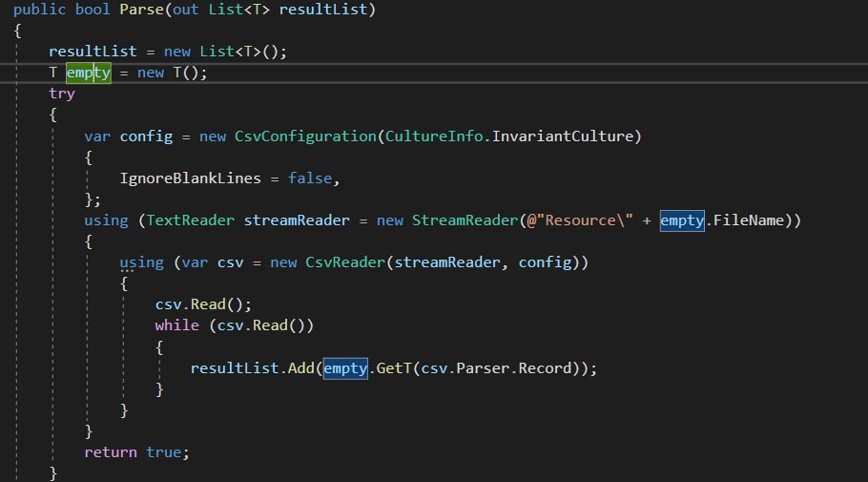Click the 'bool' return type
The height and width of the screenshot is (482, 868).
click(x=93, y=10)
